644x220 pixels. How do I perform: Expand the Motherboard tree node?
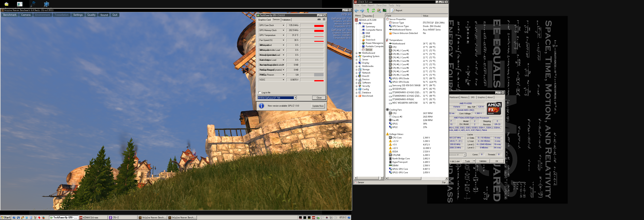click(x=357, y=53)
